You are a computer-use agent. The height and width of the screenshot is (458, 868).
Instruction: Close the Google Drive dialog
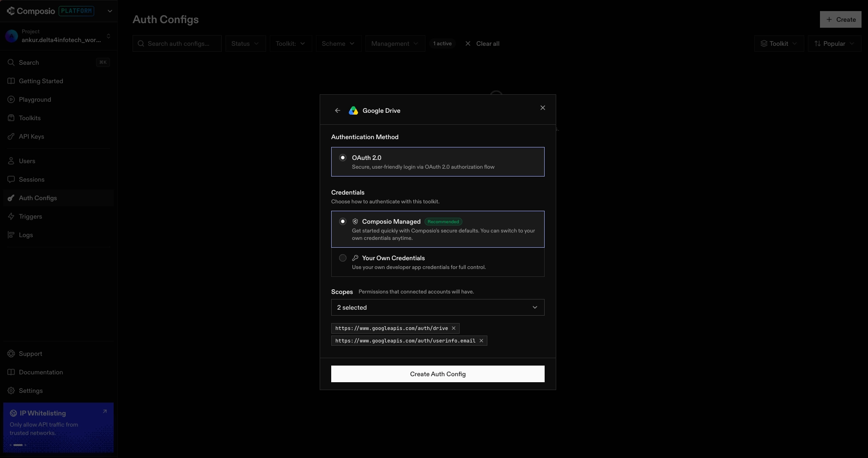point(543,108)
